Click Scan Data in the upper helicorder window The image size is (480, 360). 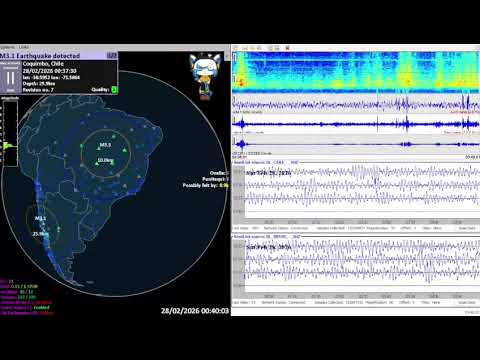pyautogui.click(x=467, y=228)
